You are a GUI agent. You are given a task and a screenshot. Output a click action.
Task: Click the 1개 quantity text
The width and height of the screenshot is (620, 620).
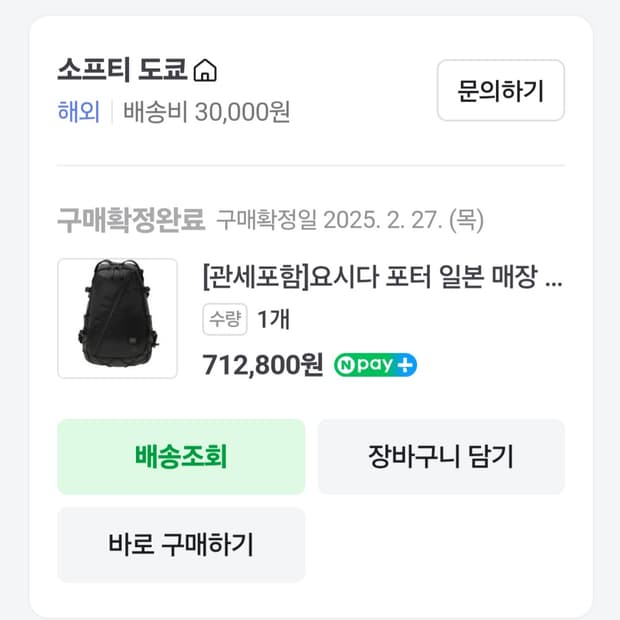pos(273,320)
